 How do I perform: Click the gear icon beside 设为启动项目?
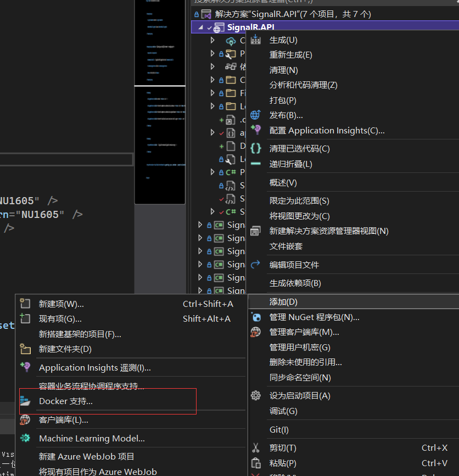pos(256,395)
